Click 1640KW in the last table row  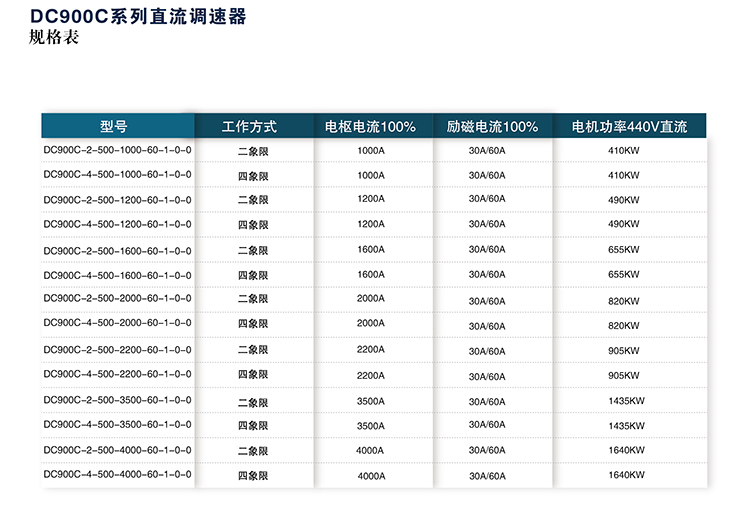click(626, 476)
